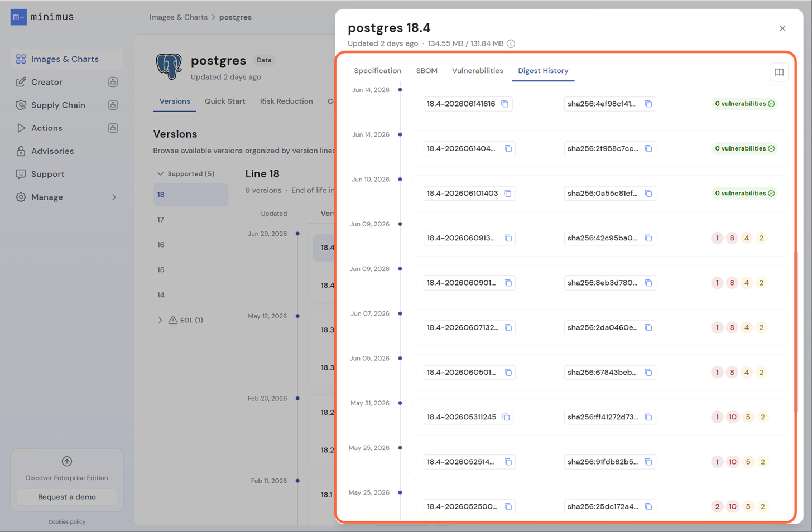Switch to the Quick Start tab
Image resolution: width=812 pixels, height=532 pixels.
pyautogui.click(x=225, y=101)
